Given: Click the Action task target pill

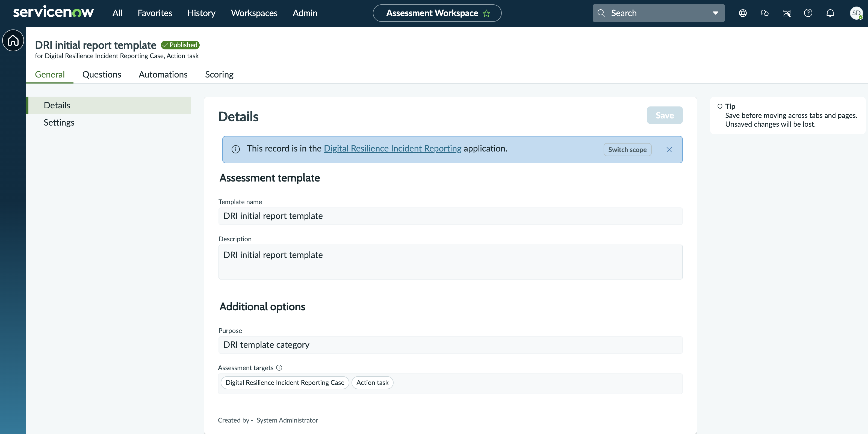Looking at the screenshot, I should 372,383.
